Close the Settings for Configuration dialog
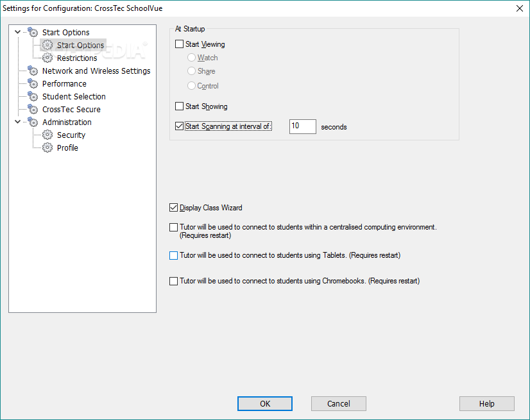The width and height of the screenshot is (530, 420). (520, 8)
